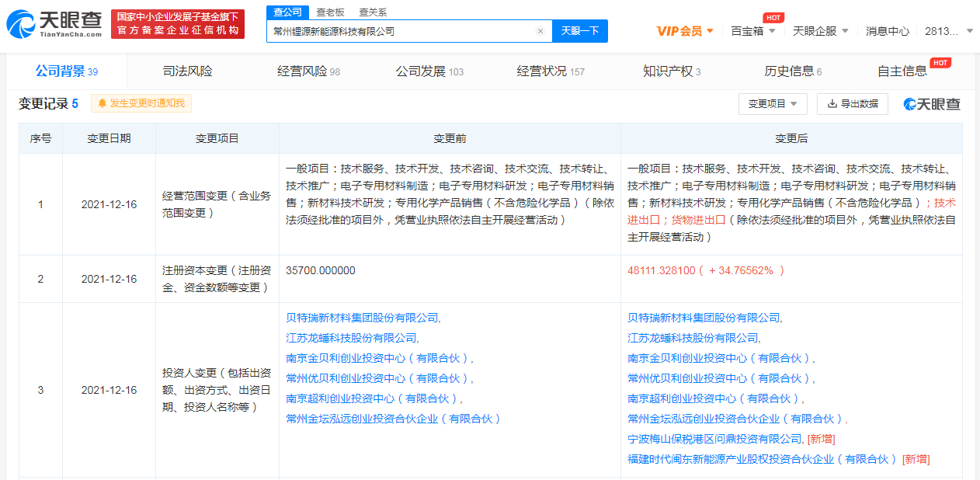Select the 司法风险 tab
Image resolution: width=980 pixels, height=480 pixels.
(x=187, y=71)
